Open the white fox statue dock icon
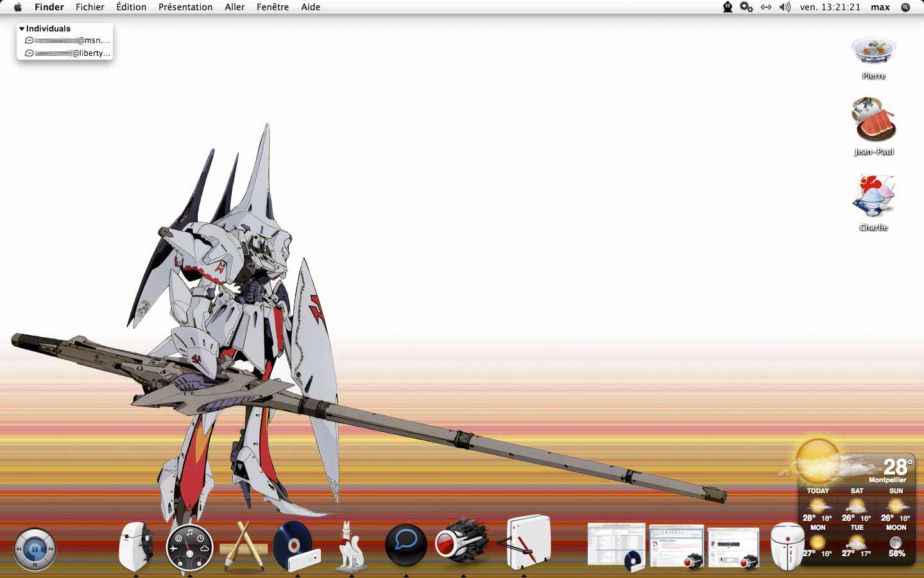Screen dimensions: 924x578 (351, 546)
